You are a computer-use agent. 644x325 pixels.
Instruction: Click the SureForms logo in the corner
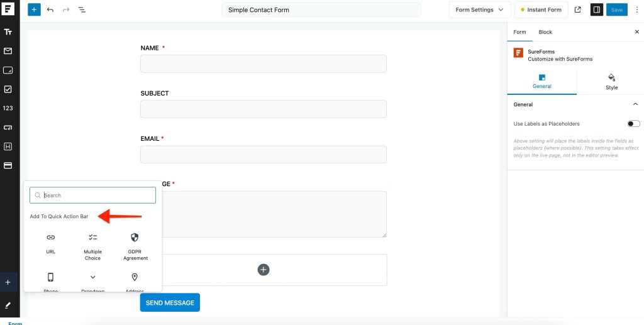pyautogui.click(x=8, y=8)
